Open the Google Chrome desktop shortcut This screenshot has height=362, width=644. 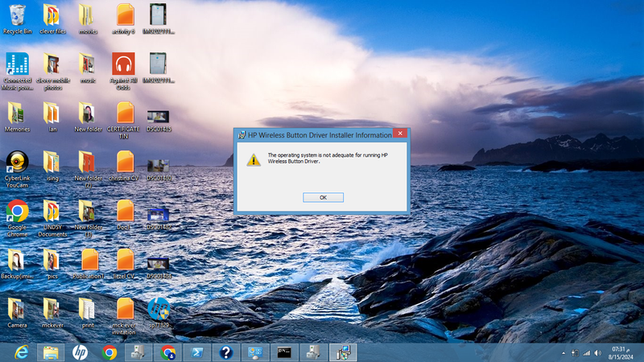pos(17,218)
